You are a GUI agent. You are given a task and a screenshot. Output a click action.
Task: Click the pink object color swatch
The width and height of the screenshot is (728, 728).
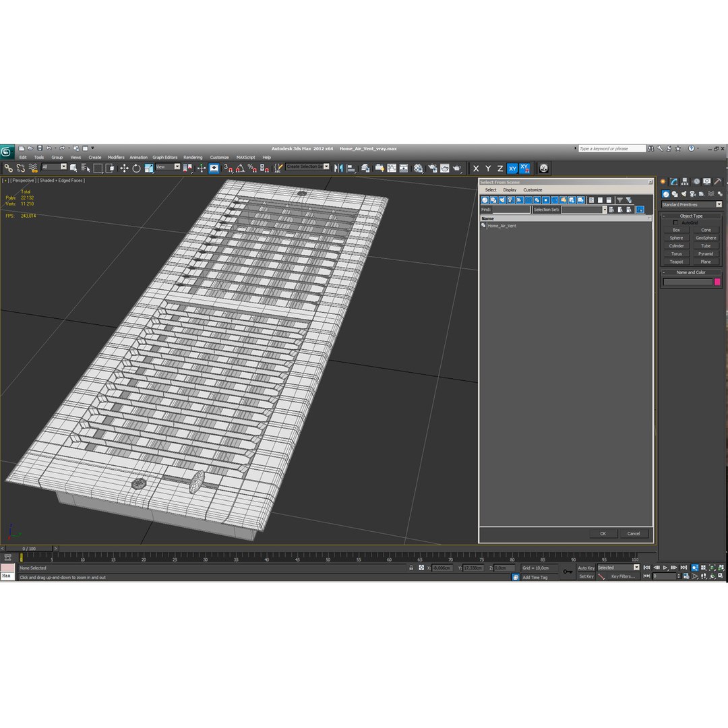[717, 282]
